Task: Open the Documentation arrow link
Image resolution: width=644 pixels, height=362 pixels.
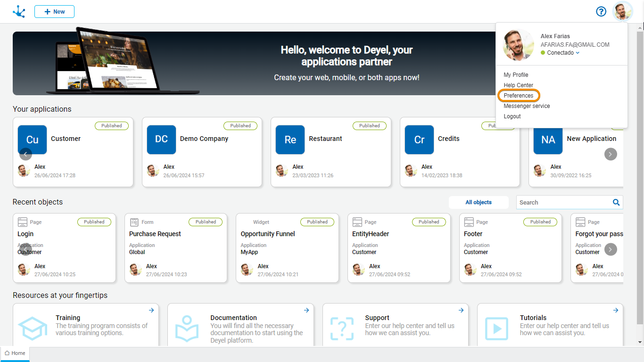Action: [306, 310]
